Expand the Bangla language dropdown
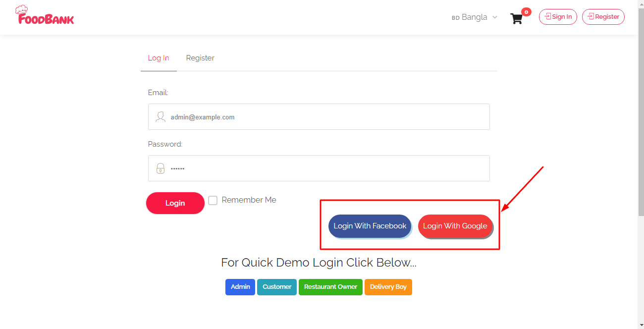The width and height of the screenshot is (644, 329). tap(474, 17)
